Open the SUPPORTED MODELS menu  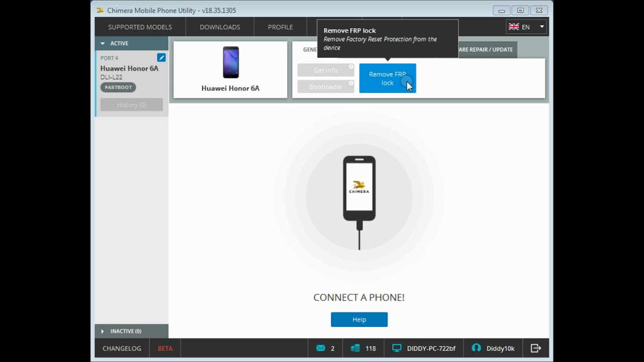[x=140, y=27]
